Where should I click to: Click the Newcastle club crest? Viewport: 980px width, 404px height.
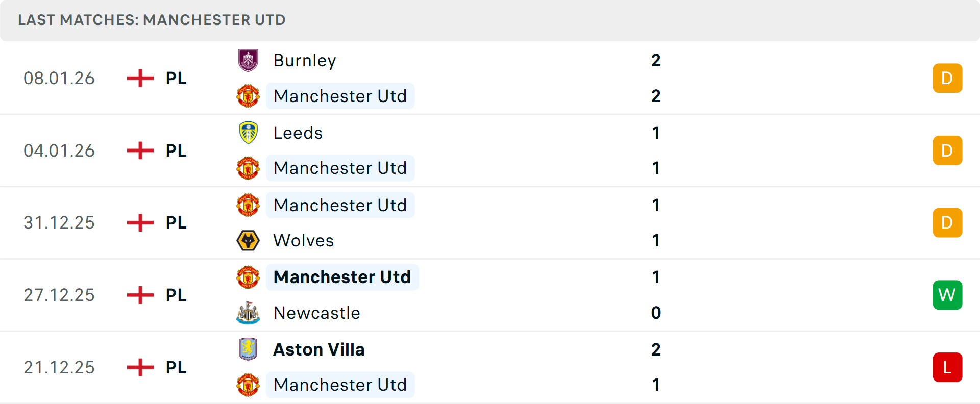(x=248, y=313)
